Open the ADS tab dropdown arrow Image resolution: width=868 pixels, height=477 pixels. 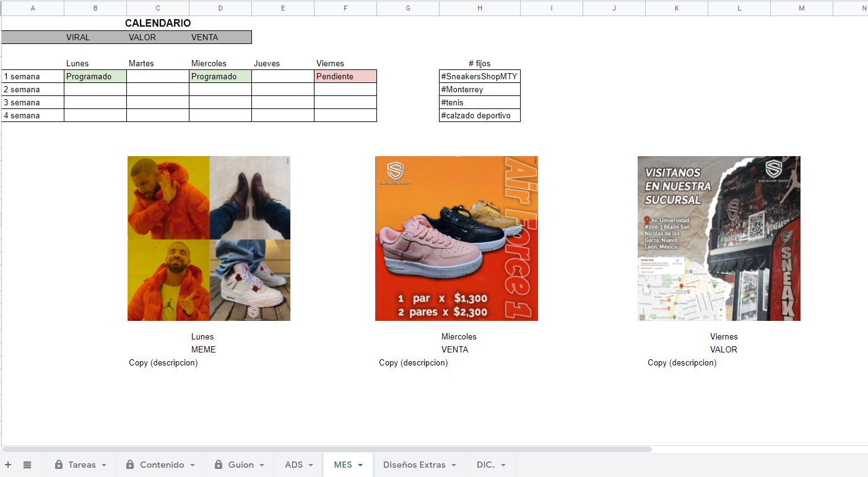(x=311, y=465)
